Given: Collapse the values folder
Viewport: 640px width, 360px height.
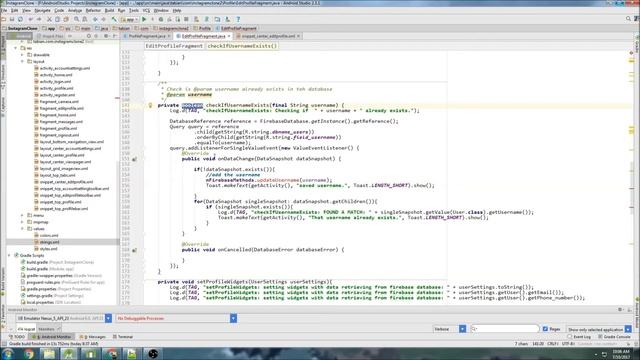Looking at the screenshot, I should (x=22, y=229).
